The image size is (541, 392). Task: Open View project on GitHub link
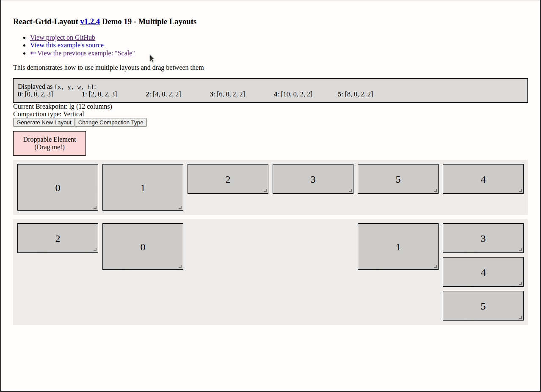pyautogui.click(x=63, y=37)
